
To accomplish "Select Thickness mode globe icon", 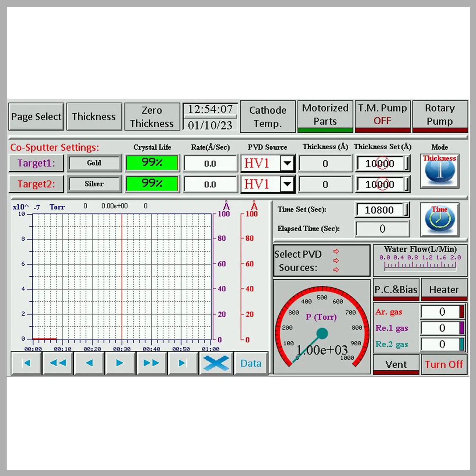I will 440,171.
